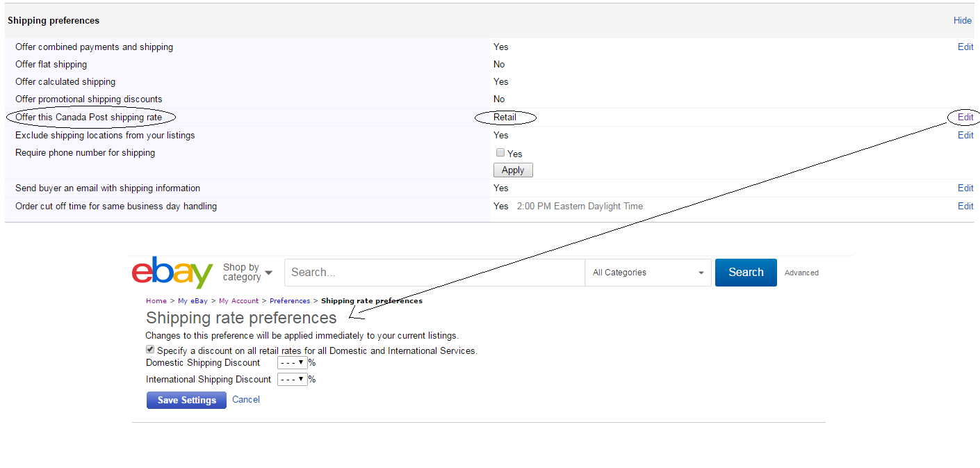Viewport: 980px width, 468px height.
Task: Focus the eBay search field
Action: pyautogui.click(x=434, y=273)
